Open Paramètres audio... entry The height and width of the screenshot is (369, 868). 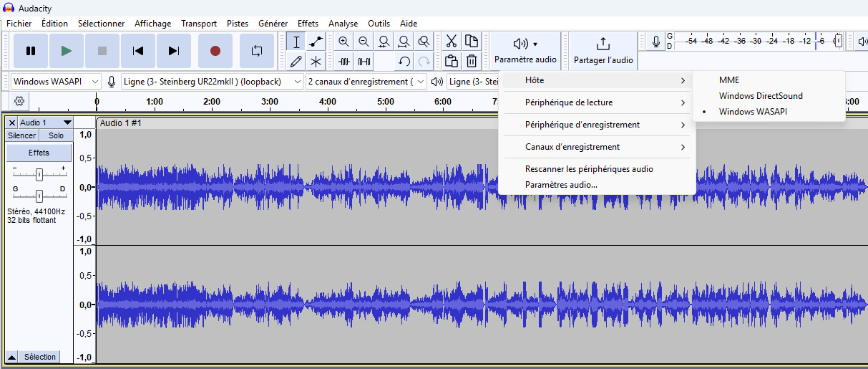point(598,185)
